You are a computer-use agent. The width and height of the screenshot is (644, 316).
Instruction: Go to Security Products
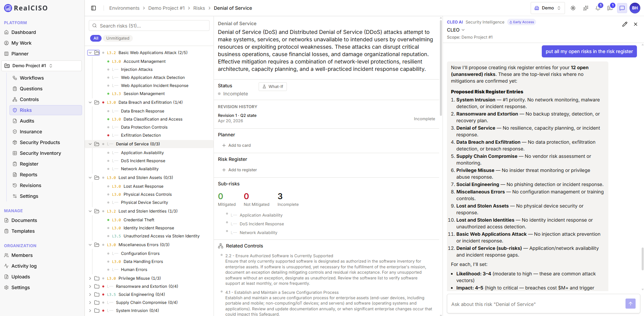(x=40, y=142)
